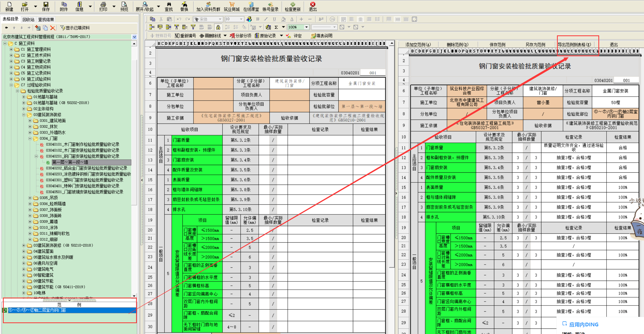Toggle the padlock cell lock button
Image resolution: width=644 pixels, height=334 pixels.
point(218,27)
